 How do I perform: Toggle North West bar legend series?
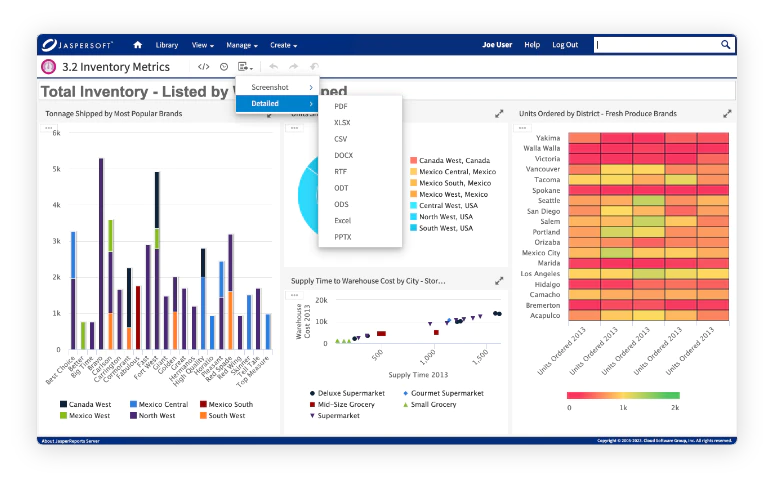click(x=153, y=415)
